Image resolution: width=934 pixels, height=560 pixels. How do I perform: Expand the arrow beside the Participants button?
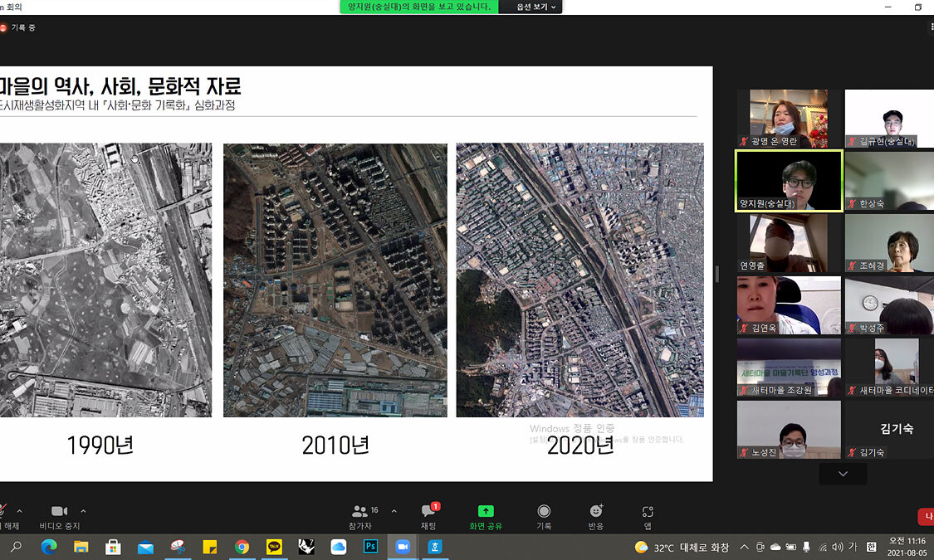[394, 511]
